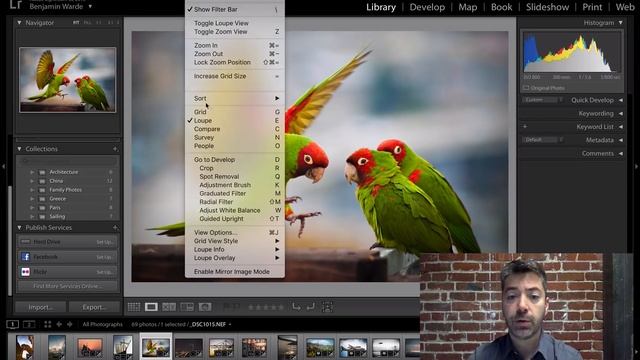The image size is (640, 360).
Task: Click main window display icon 1
Action: click(13, 324)
